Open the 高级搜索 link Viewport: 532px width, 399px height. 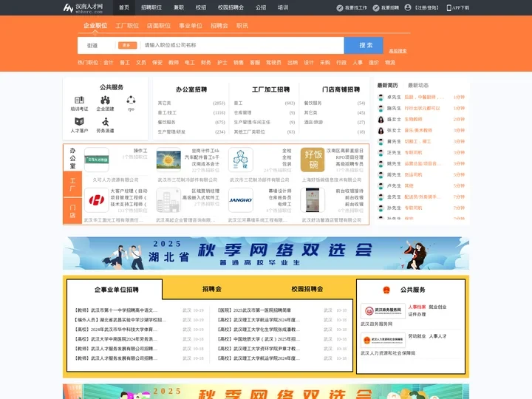tap(398, 51)
